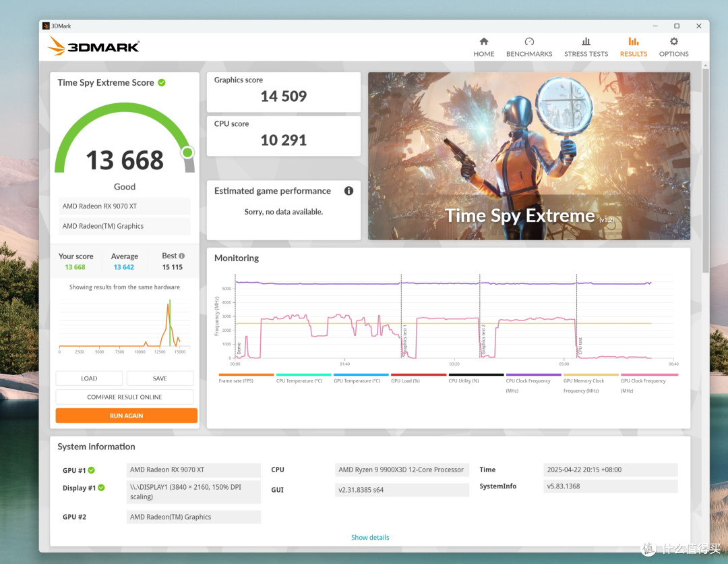Click the main score 13 668
728x564 pixels.
tap(125, 161)
